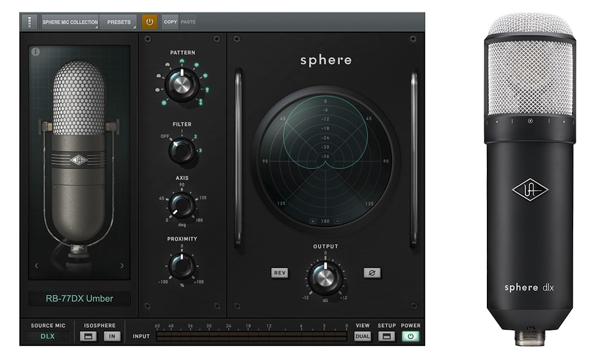Click the Paste button
Screen dimensions: 595x364
(x=188, y=22)
